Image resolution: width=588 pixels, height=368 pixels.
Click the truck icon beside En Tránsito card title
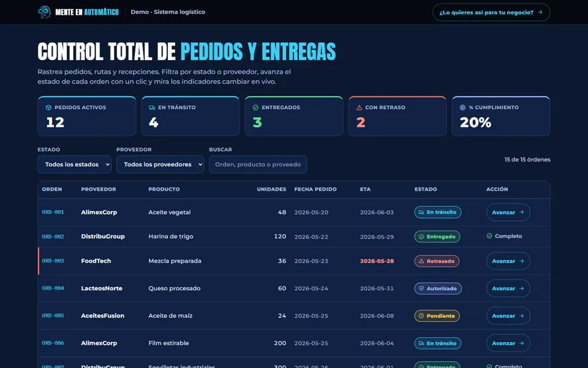152,107
